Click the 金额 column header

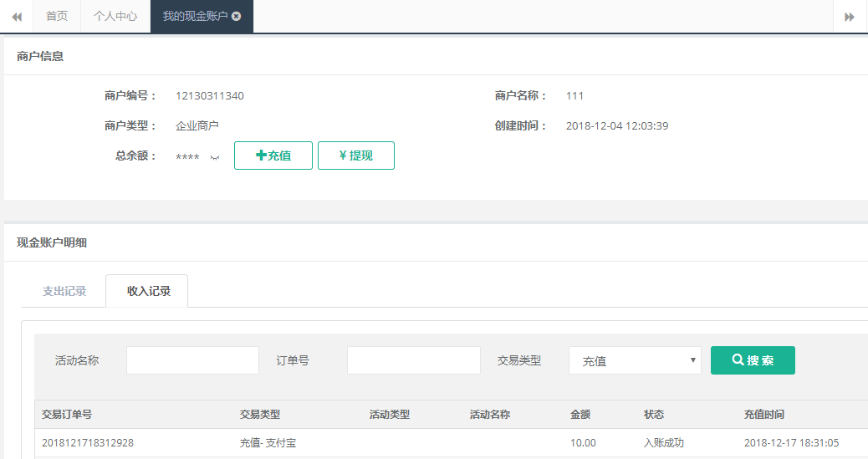pyautogui.click(x=580, y=414)
